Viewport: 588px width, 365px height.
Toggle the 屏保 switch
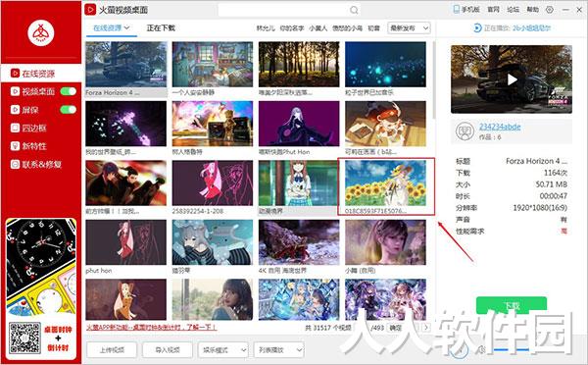click(x=69, y=109)
